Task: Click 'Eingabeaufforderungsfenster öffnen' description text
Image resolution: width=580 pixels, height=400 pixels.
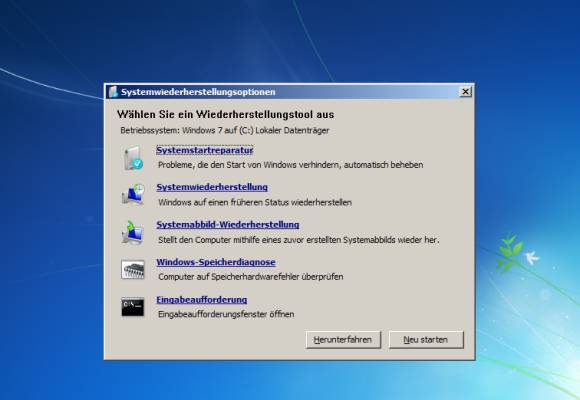Action: coord(226,314)
